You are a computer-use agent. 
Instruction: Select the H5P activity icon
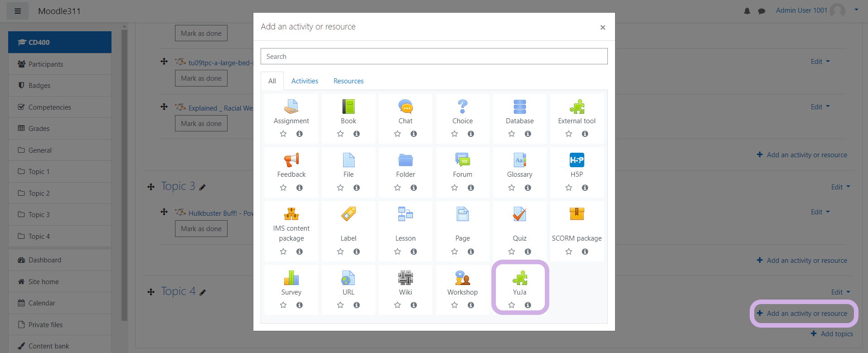577,160
